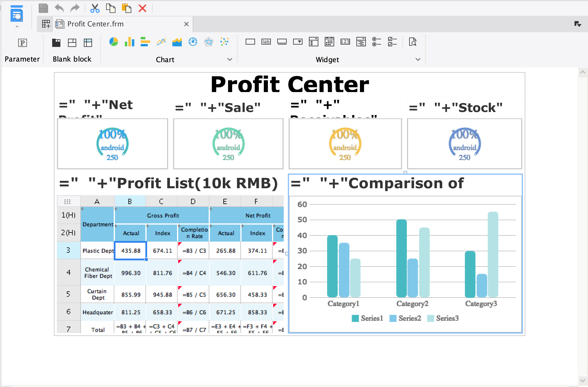Insert the solid black blank block
Screen dimensions: 588x387
point(56,43)
